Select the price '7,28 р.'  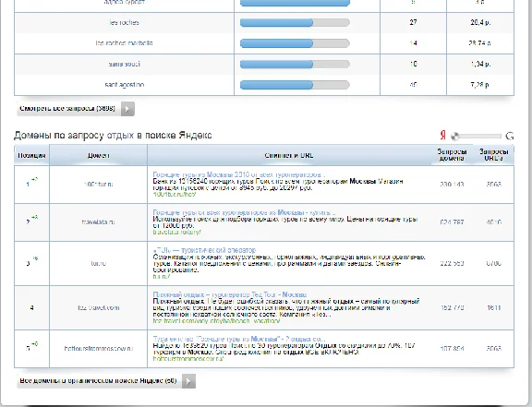point(479,85)
